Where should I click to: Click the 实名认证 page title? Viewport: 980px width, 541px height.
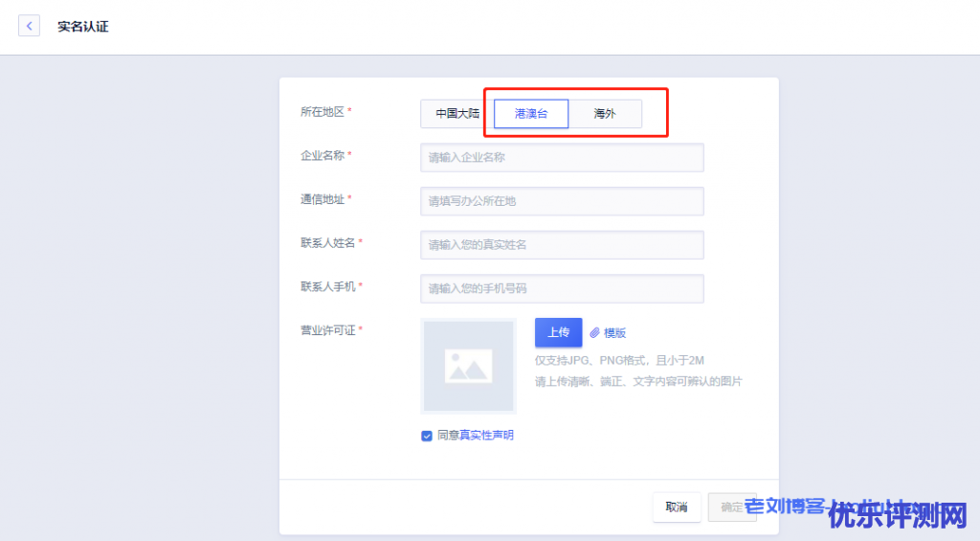[83, 27]
